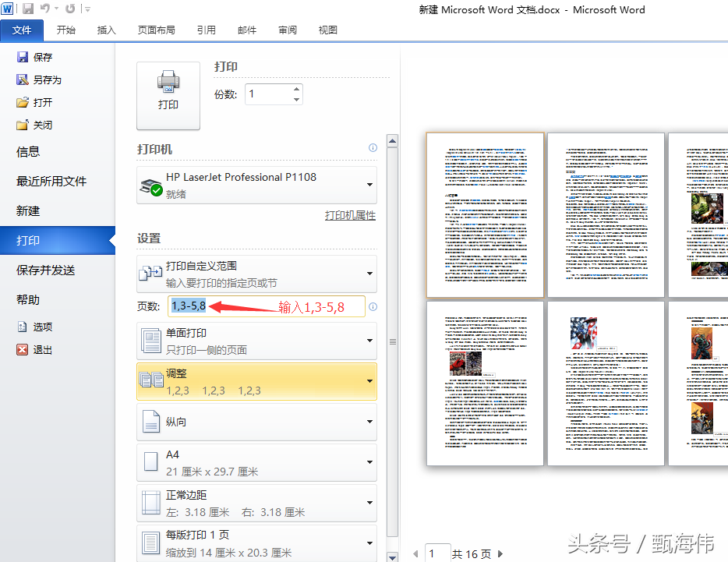Open 保存并发送 section
728x562 pixels.
[x=45, y=270]
